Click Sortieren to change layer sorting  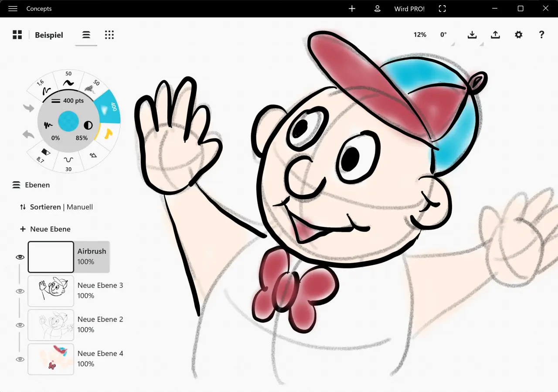(45, 207)
